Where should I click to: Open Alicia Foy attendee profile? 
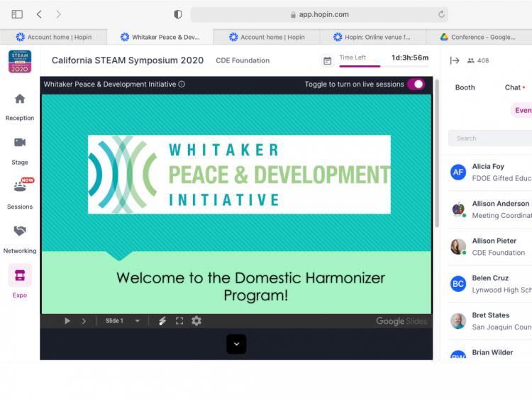[490, 172]
